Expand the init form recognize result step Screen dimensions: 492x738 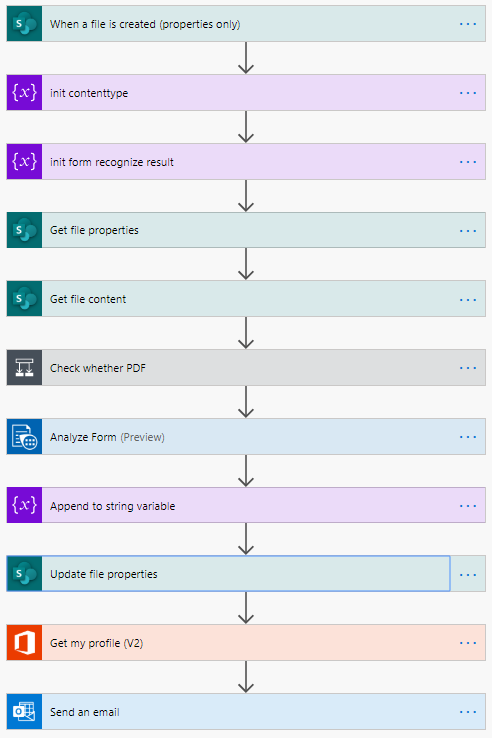(246, 161)
